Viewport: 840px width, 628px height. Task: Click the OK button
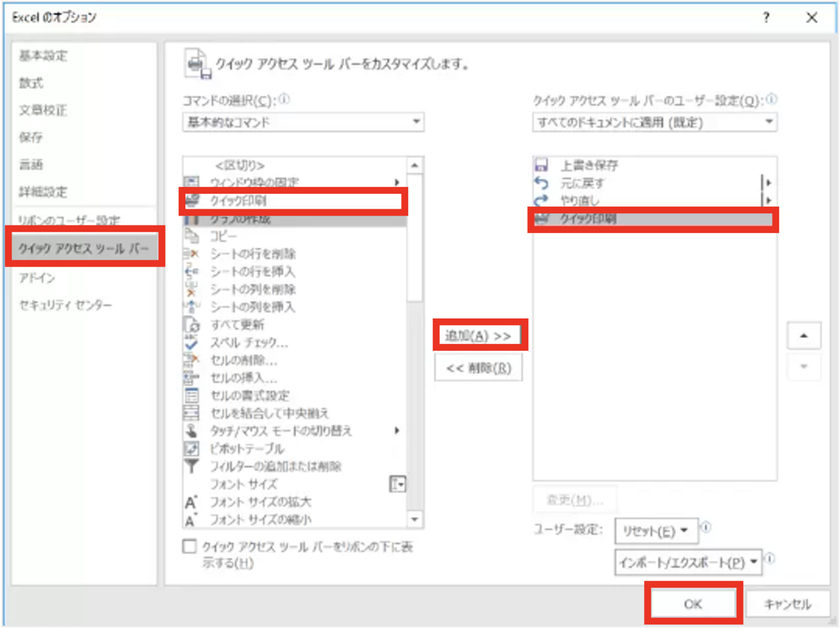pyautogui.click(x=693, y=603)
